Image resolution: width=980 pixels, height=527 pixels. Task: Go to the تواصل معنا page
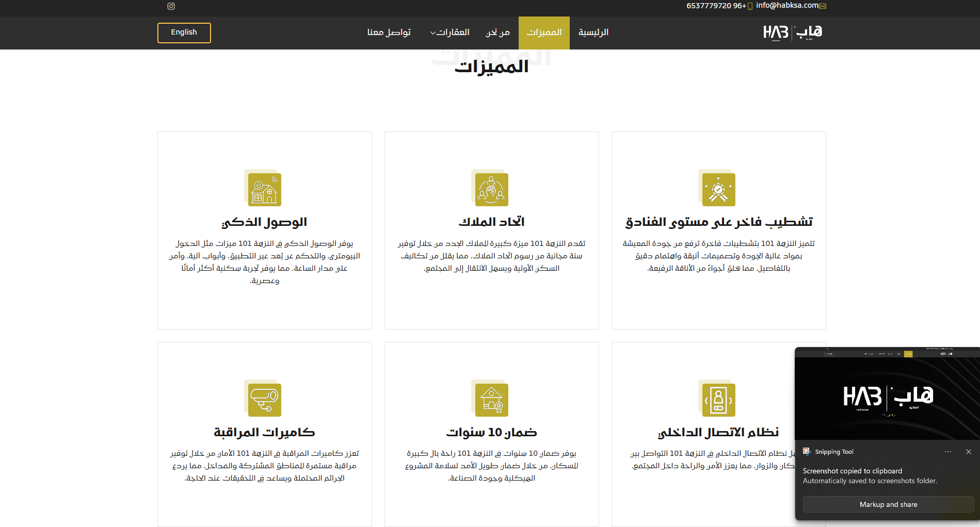click(x=389, y=32)
